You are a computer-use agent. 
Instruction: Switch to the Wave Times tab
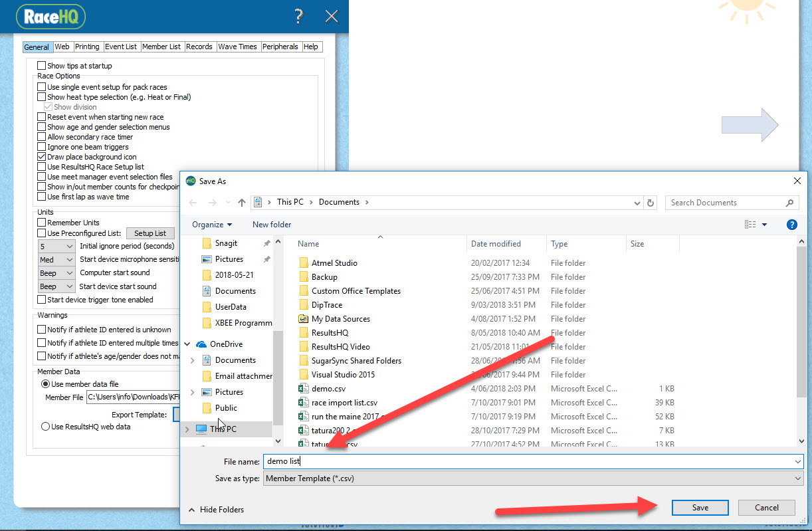click(x=238, y=47)
